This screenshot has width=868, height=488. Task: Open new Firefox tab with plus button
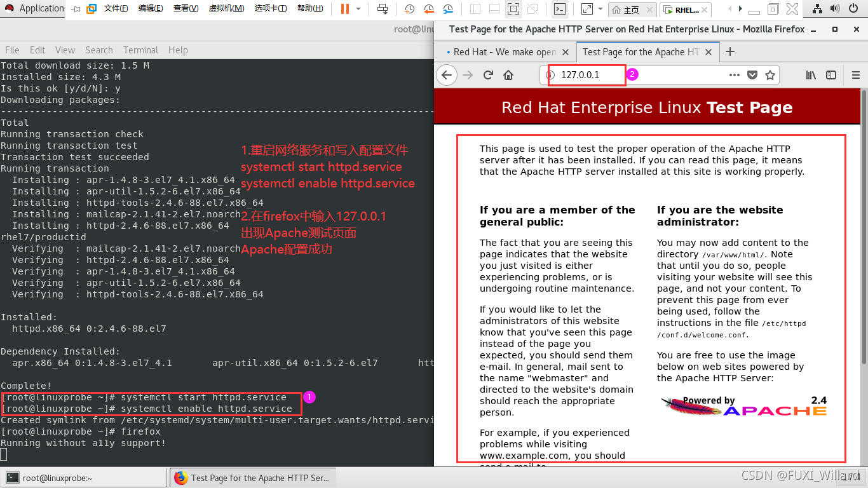730,51
